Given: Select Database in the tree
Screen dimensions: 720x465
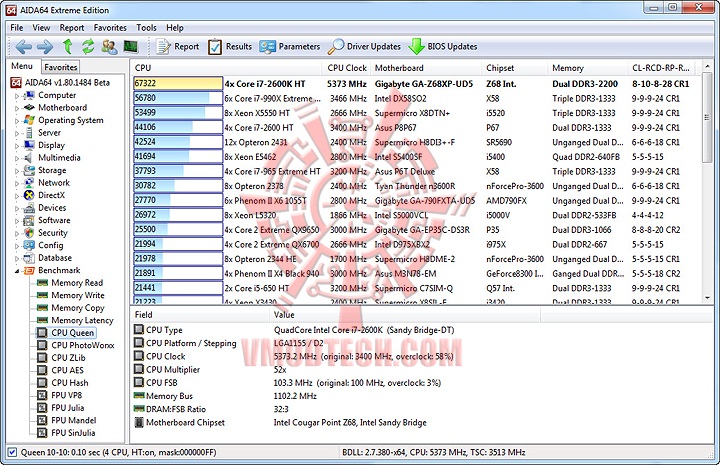Looking at the screenshot, I should (55, 258).
